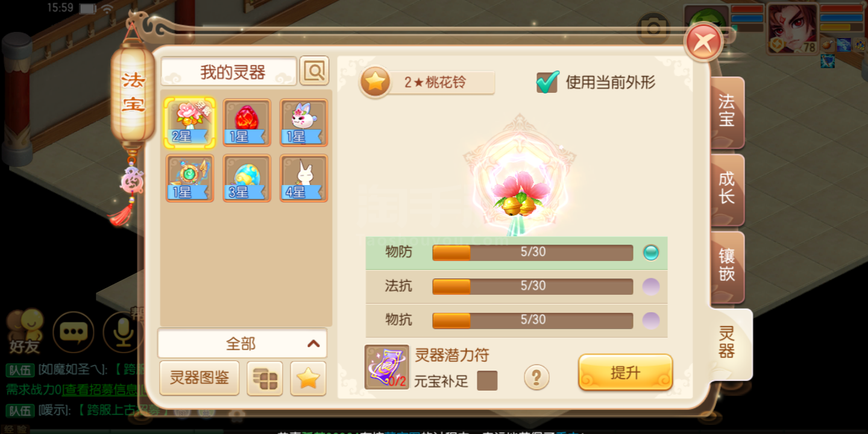Click the 提升 upgrade button
868x434 pixels.
click(x=626, y=373)
